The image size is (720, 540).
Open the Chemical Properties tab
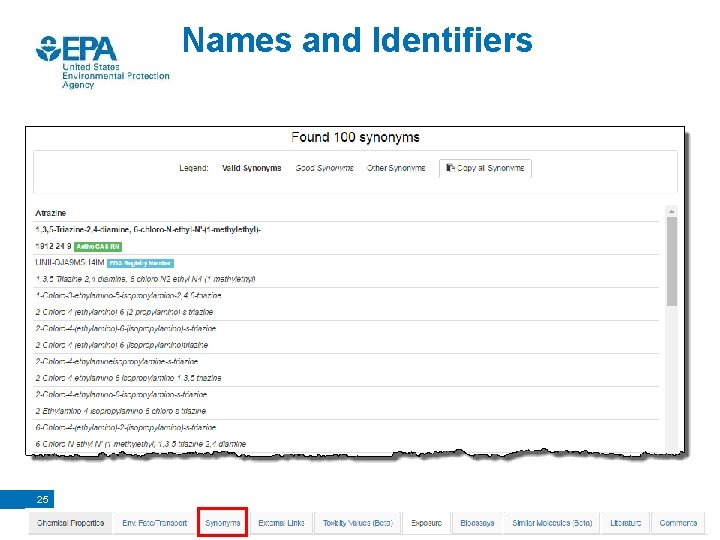point(70,523)
